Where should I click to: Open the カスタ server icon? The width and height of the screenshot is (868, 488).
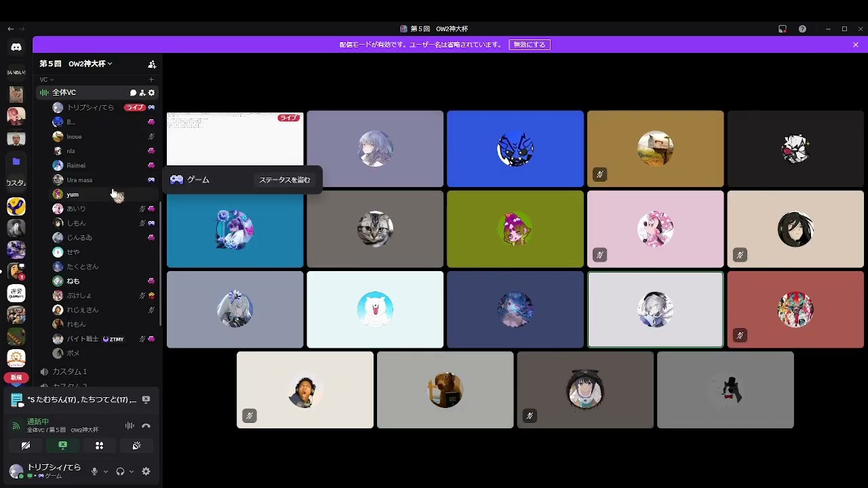point(16,183)
